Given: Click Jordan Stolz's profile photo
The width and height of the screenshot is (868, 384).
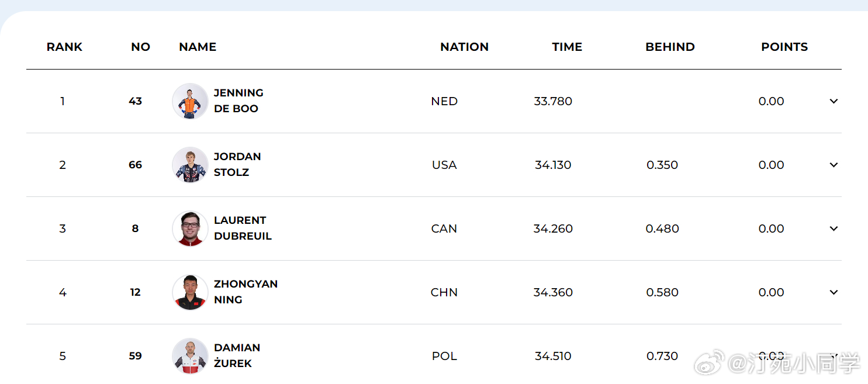Looking at the screenshot, I should [190, 165].
